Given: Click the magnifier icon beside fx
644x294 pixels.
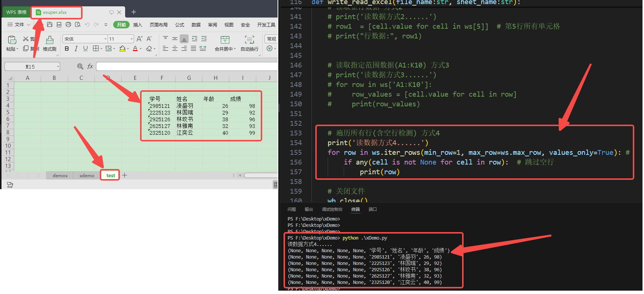Looking at the screenshot, I should (80, 66).
